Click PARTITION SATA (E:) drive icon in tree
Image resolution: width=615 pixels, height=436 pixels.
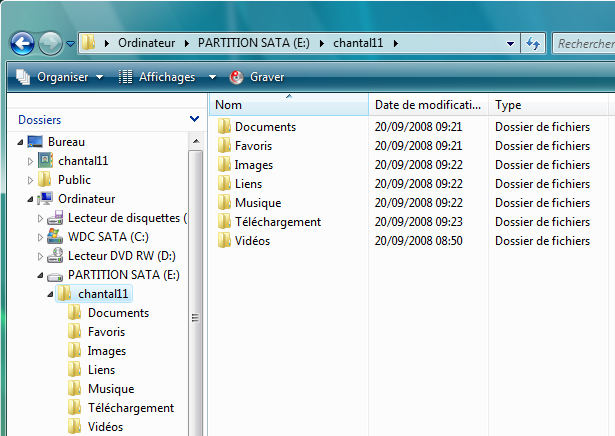click(55, 277)
